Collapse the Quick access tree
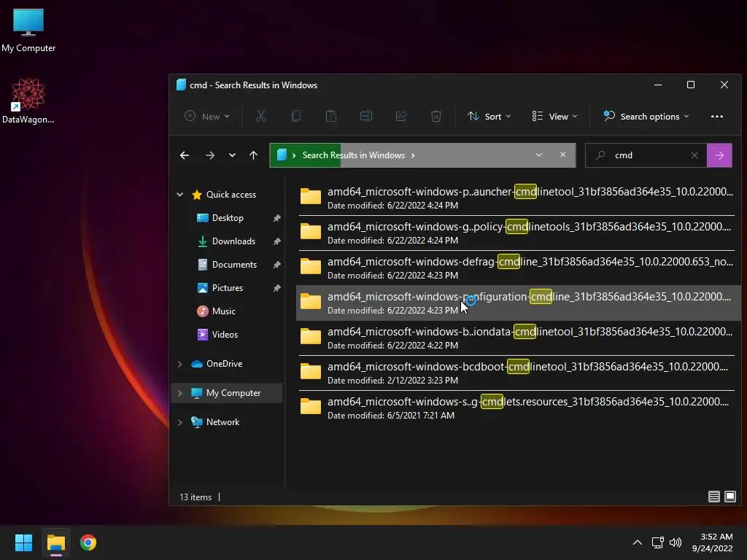747x560 pixels. point(180,194)
